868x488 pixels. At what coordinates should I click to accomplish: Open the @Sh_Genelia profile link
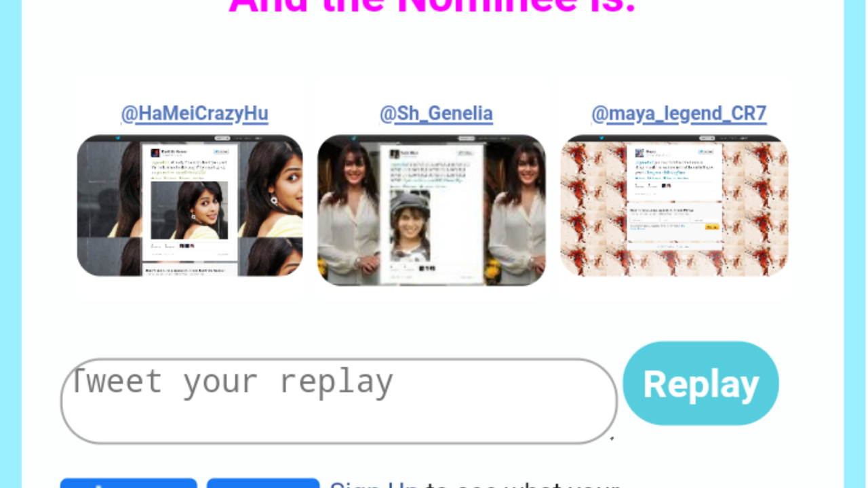click(436, 114)
